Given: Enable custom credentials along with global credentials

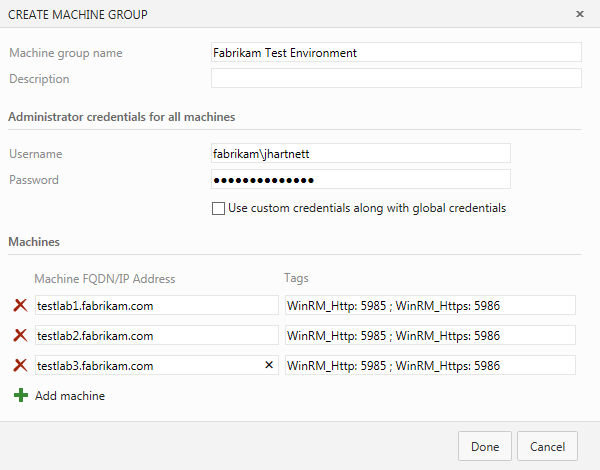Looking at the screenshot, I should pos(218,209).
